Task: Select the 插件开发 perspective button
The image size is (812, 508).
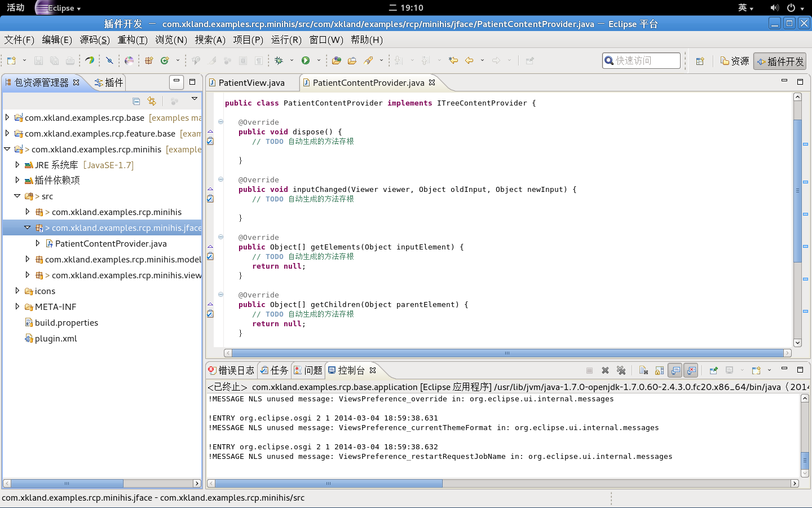Action: tap(780, 61)
